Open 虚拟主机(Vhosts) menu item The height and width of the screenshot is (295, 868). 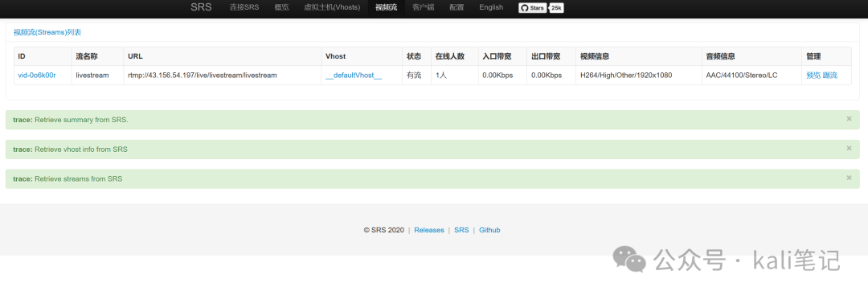(x=332, y=7)
